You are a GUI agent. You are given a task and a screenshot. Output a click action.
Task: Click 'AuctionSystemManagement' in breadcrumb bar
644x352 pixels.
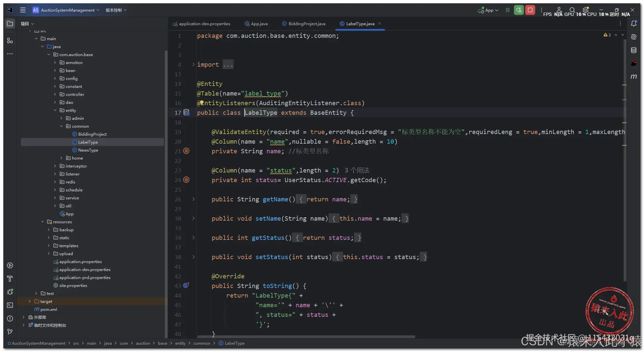tap(38, 343)
